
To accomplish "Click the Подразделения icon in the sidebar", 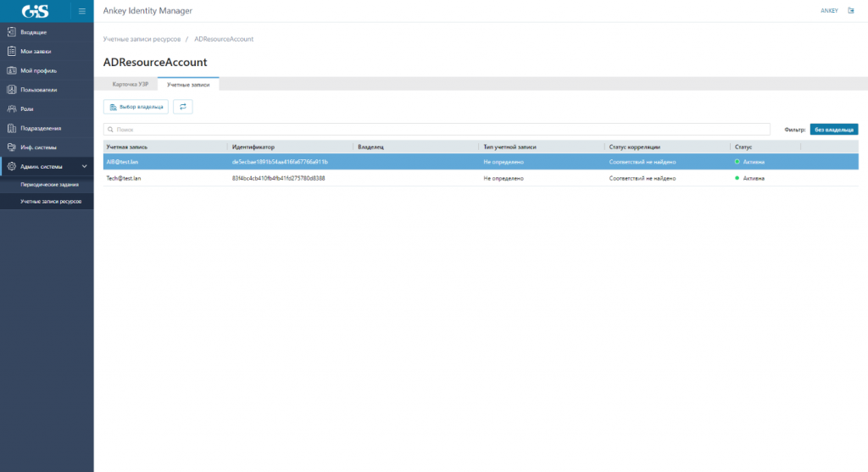I will coord(12,128).
